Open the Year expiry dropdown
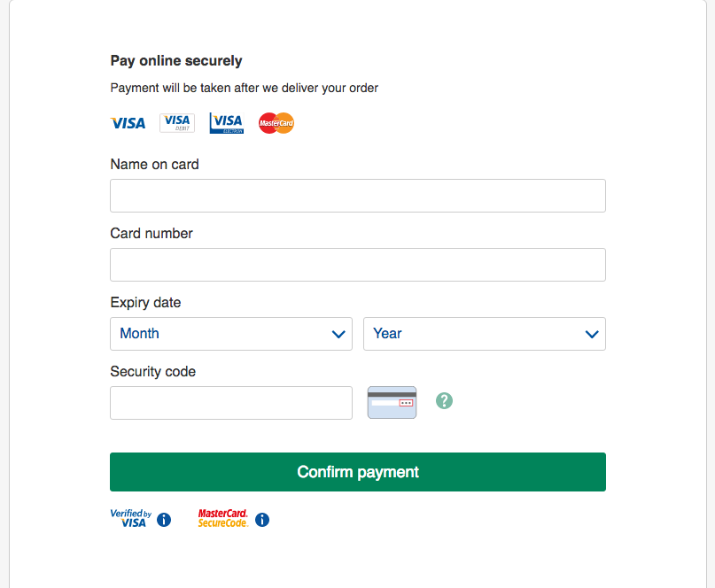 485,334
